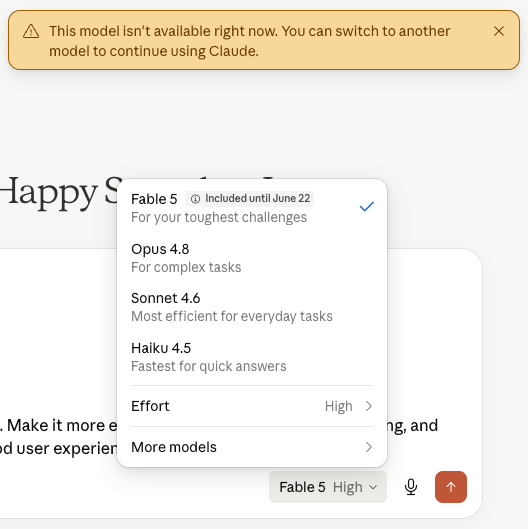Click the chevron arrow on More models row
The height and width of the screenshot is (529, 528).
(x=369, y=447)
